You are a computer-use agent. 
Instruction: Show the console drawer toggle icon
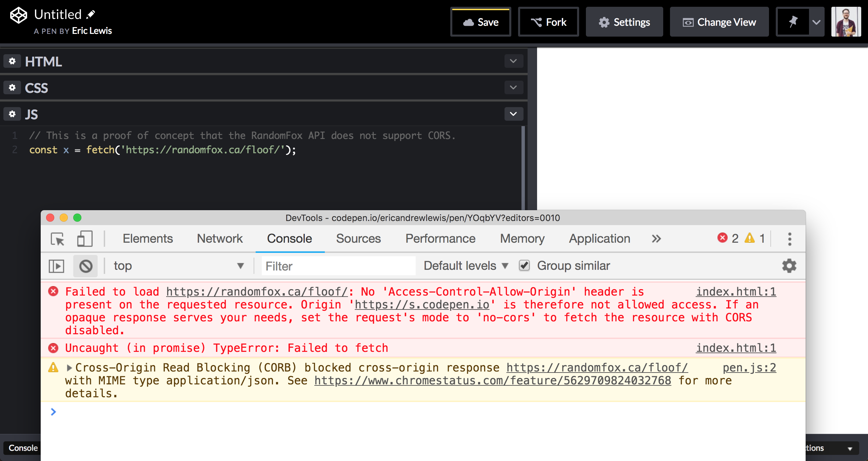click(x=57, y=266)
